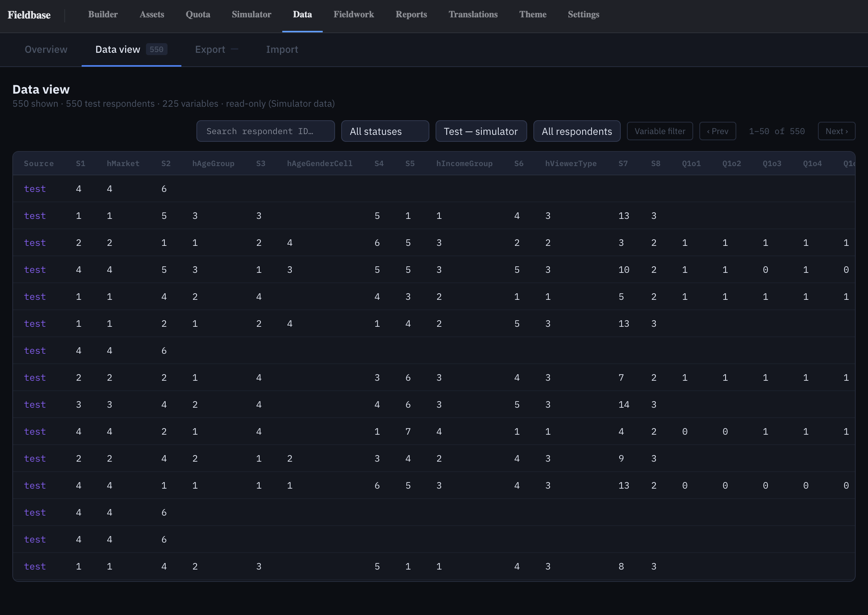This screenshot has height=615, width=868.
Task: Open the first row's test link
Action: click(x=35, y=189)
